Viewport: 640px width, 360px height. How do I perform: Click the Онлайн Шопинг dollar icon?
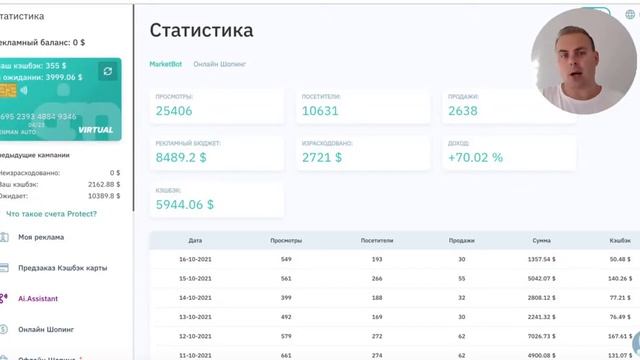pos(4,329)
